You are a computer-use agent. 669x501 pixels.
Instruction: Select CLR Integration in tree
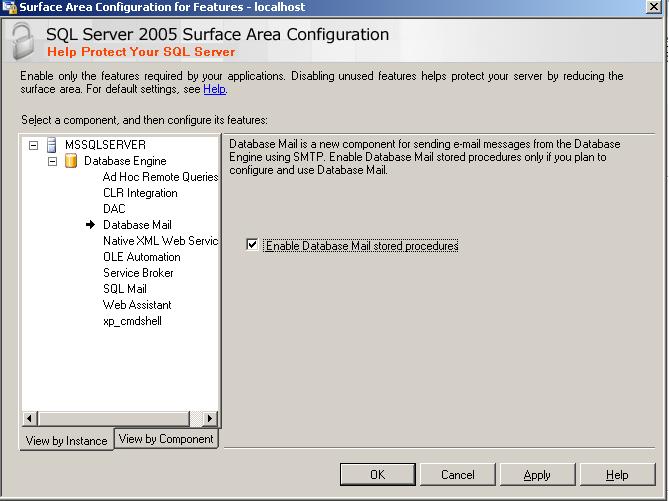coord(140,193)
